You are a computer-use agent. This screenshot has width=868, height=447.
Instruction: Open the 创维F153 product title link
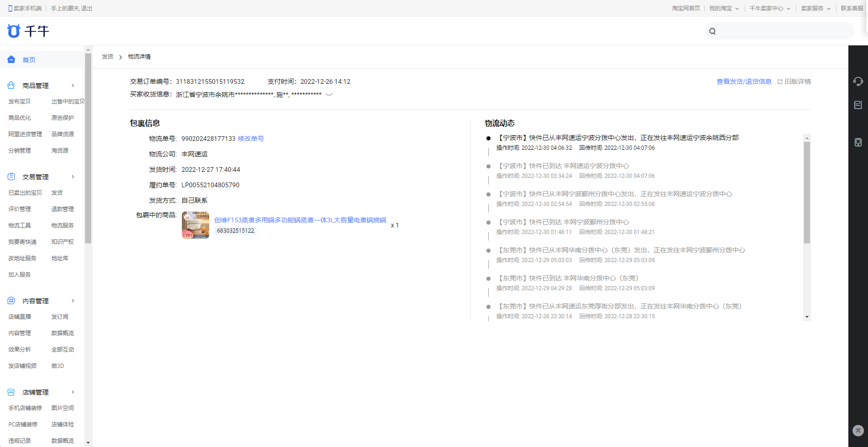(x=300, y=220)
